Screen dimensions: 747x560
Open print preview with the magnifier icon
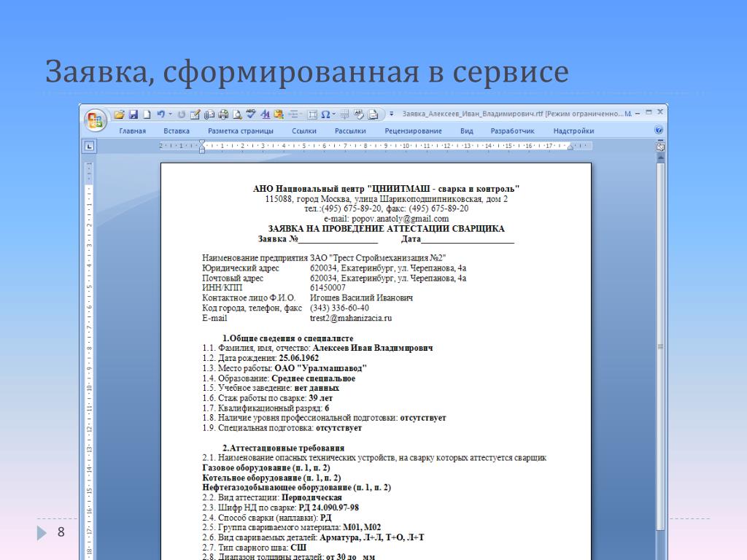(x=237, y=114)
